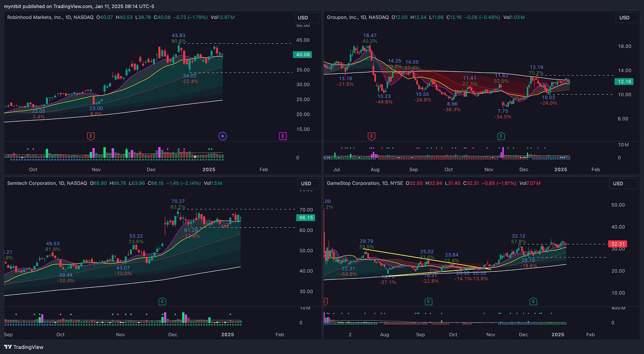
Task: Click the 43.83 high label on Robinhood chart
Action: coord(179,35)
